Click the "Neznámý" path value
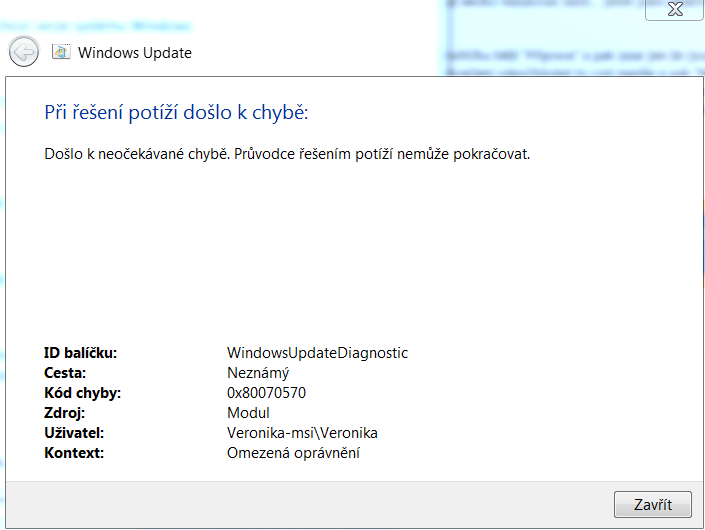Viewport: 705px width, 530px height. click(258, 373)
